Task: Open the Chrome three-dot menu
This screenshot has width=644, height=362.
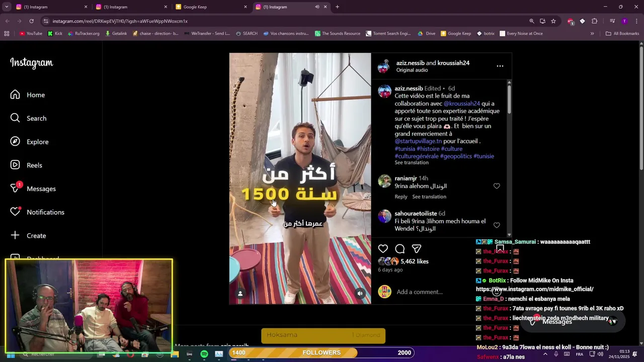Action: [637, 21]
